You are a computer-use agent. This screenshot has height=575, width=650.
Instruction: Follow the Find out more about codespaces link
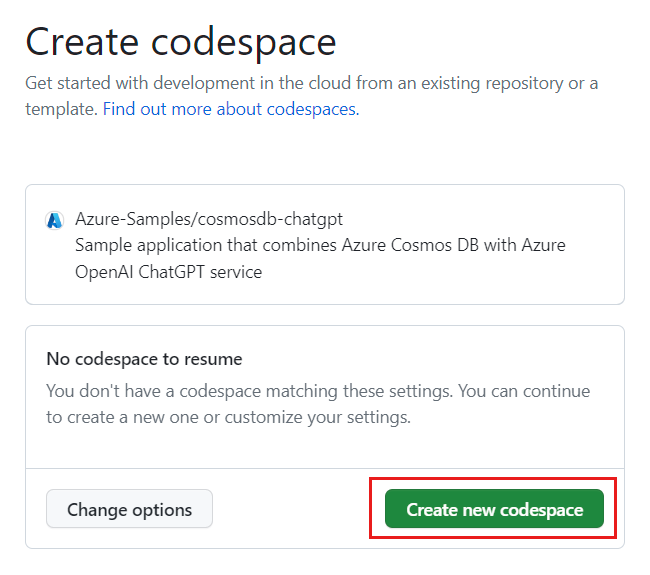[x=230, y=109]
